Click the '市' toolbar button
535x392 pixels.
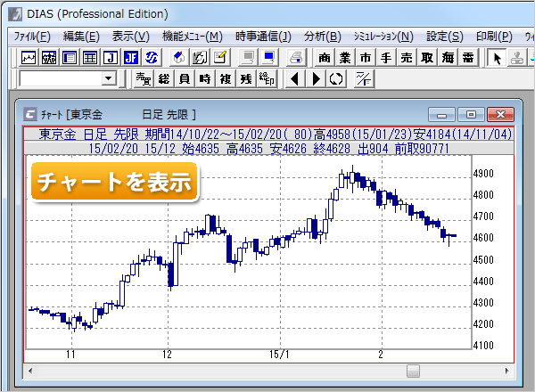click(366, 58)
